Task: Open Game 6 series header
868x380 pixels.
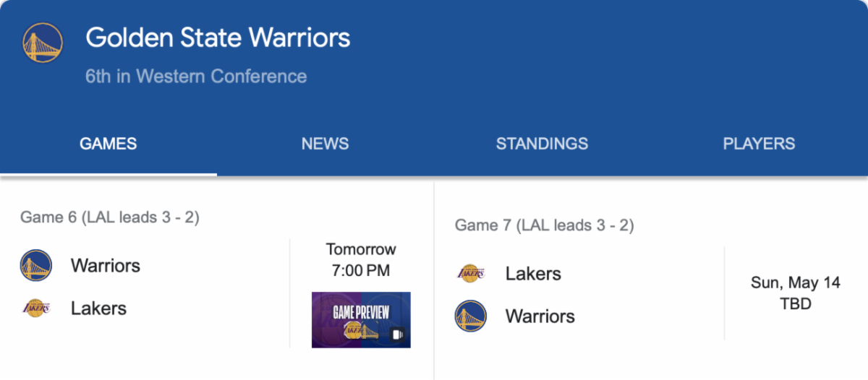Action: (110, 217)
